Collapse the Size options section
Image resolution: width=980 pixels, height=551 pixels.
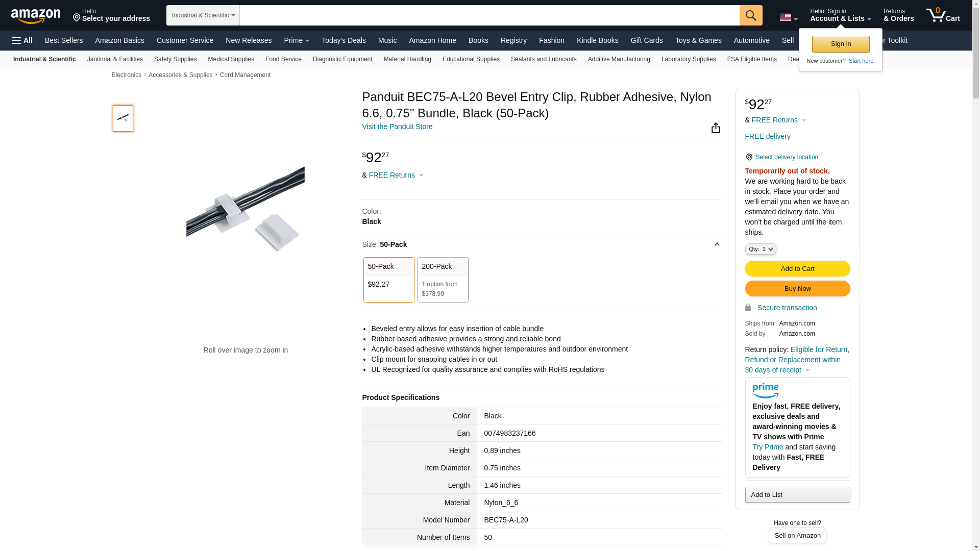pyautogui.click(x=717, y=244)
